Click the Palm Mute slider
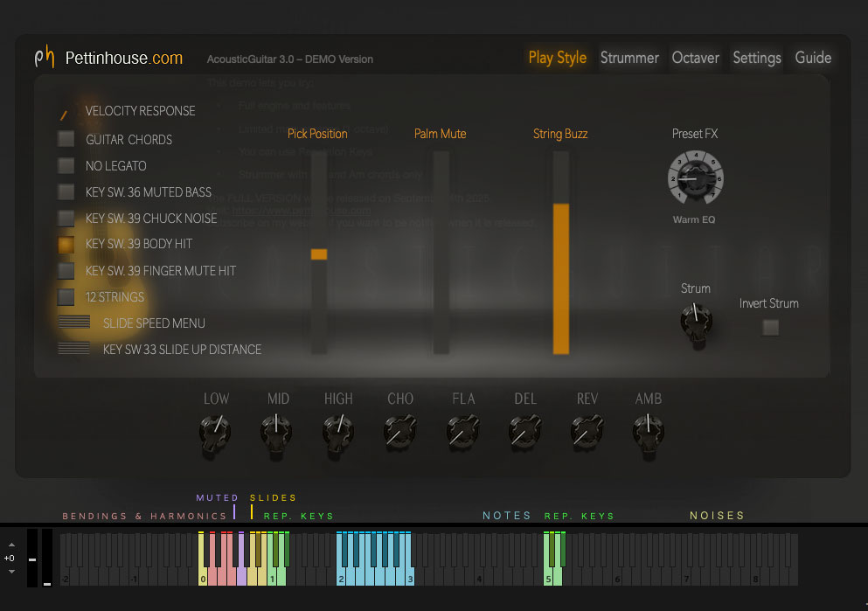This screenshot has height=611, width=868. pos(441,253)
